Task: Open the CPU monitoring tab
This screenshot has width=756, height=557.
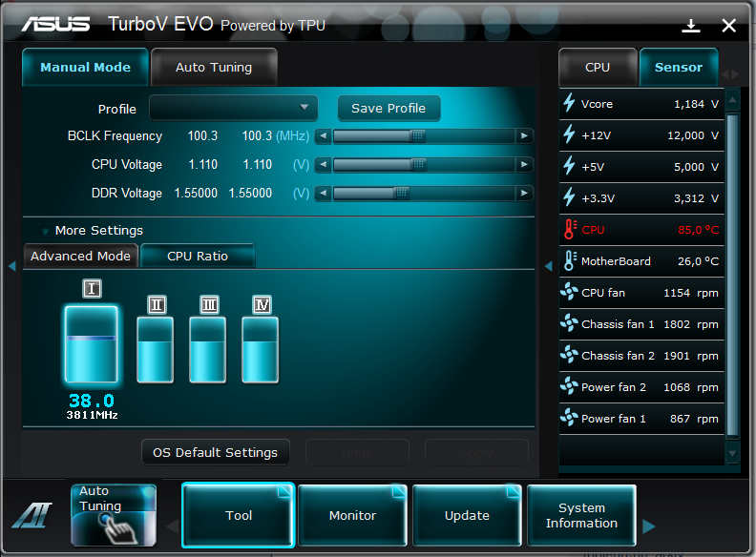Action: pos(598,67)
